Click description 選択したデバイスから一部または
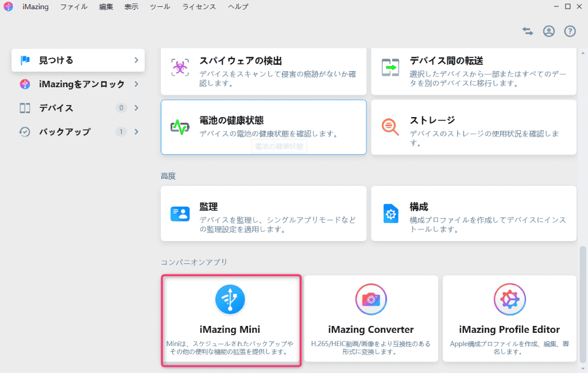The height and width of the screenshot is (373, 588). [x=488, y=79]
